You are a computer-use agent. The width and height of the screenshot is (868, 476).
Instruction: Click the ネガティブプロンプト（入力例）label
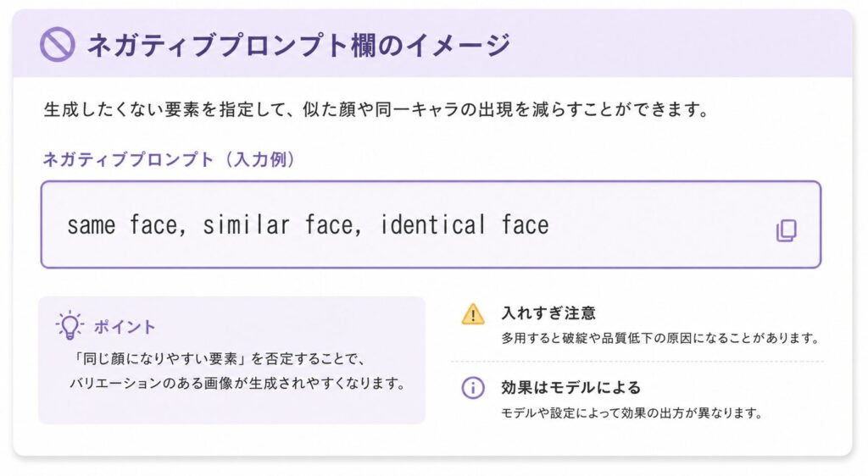[170, 159]
